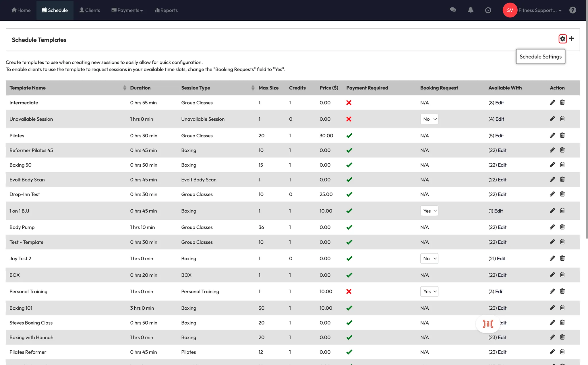
Task: Open Booking Request dropdown for 1 on 1 BJJ
Action: click(x=429, y=211)
